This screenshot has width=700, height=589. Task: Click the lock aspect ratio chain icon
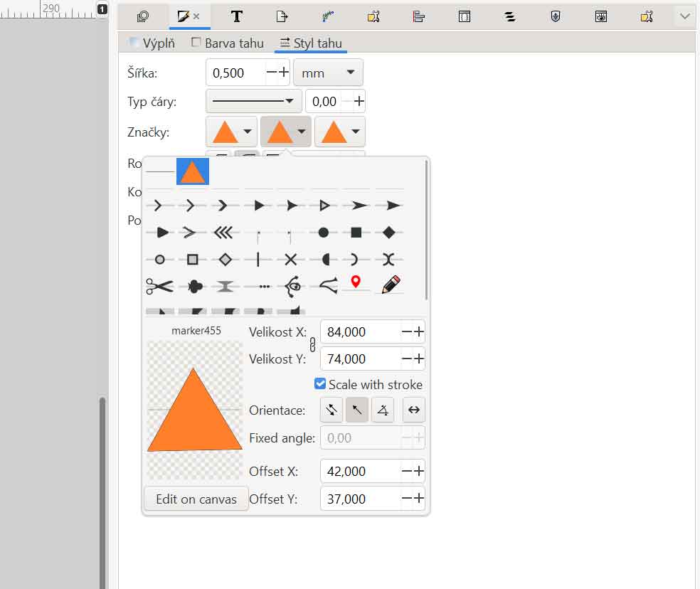tap(312, 345)
